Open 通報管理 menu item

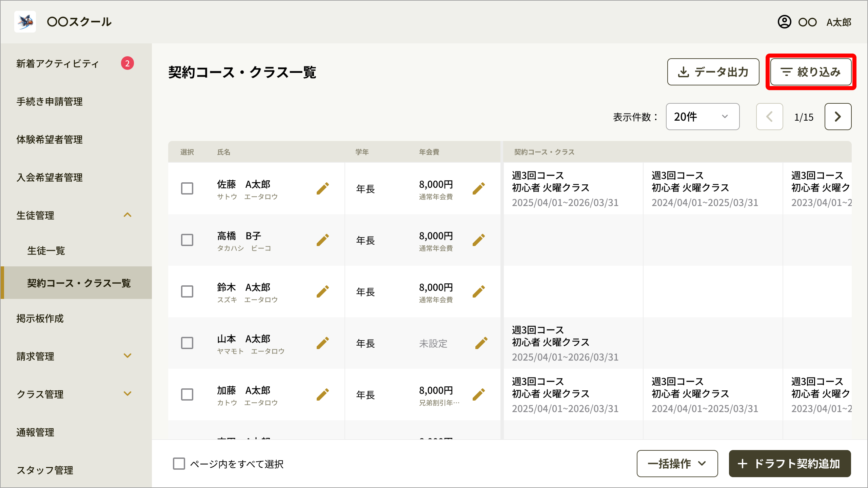(x=76, y=432)
